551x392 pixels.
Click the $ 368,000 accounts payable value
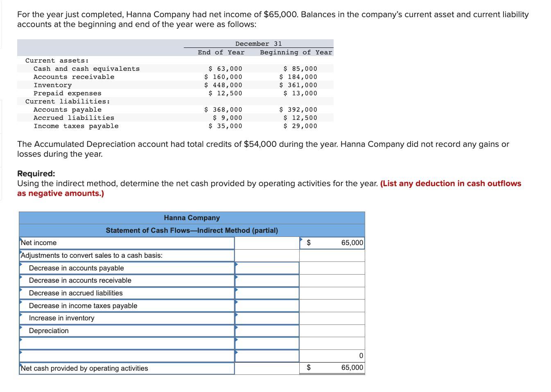pyautogui.click(x=223, y=110)
